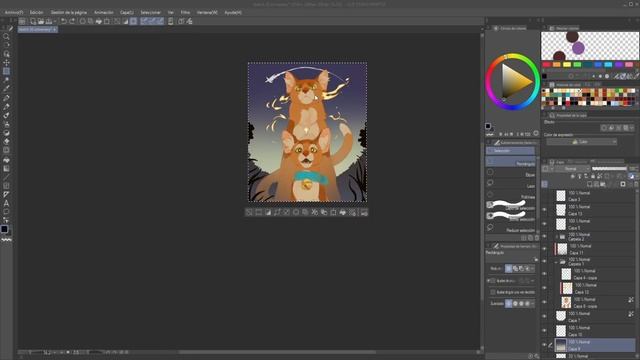The width and height of the screenshot is (640, 360).
Task: Open Capa menu
Action: click(x=127, y=13)
